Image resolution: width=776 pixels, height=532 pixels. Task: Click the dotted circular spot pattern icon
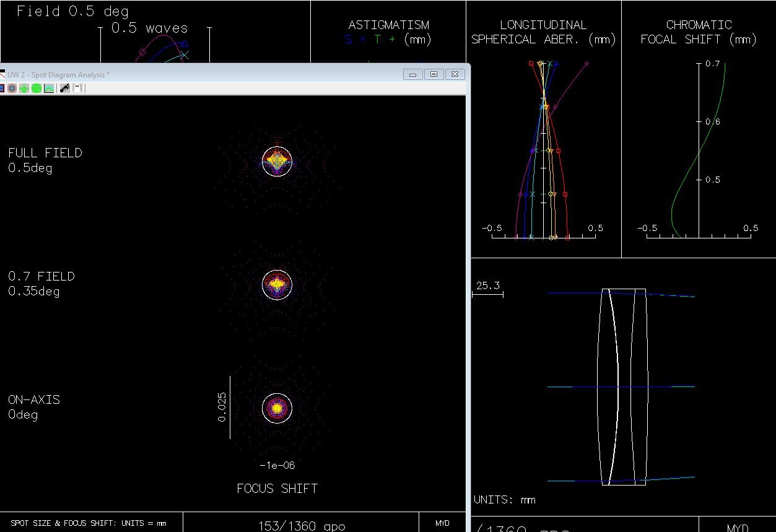pos(12,88)
